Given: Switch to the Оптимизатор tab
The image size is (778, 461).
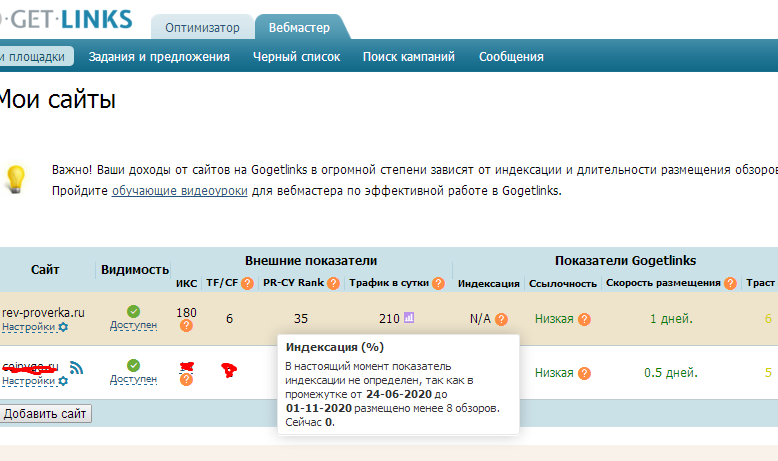Looking at the screenshot, I should (x=202, y=27).
